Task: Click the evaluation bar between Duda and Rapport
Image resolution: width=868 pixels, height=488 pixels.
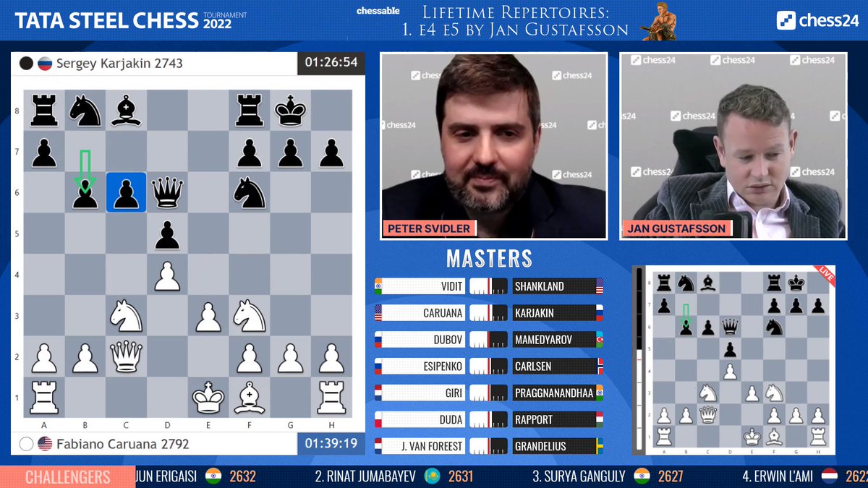Action: pyautogui.click(x=488, y=420)
